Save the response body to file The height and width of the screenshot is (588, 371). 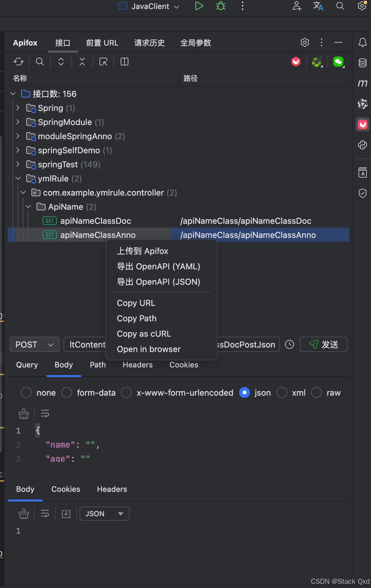[66, 514]
